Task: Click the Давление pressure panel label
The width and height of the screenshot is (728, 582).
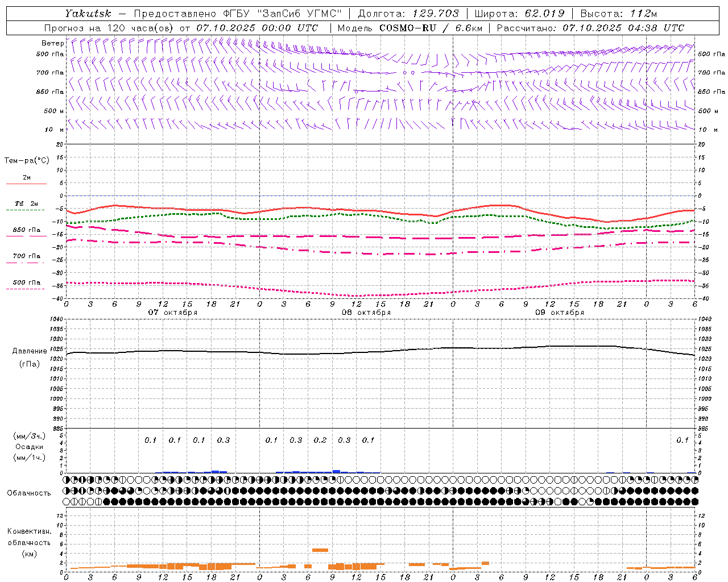Action: point(28,351)
